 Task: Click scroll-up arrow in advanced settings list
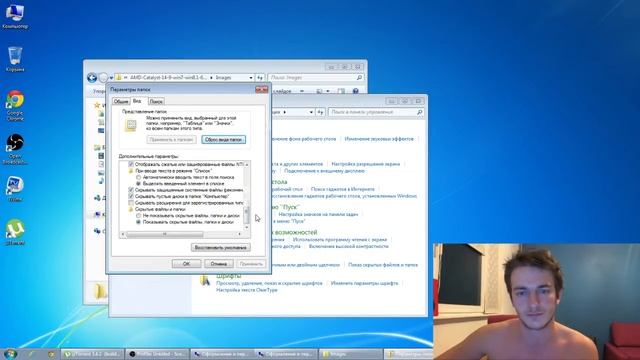pos(246,164)
